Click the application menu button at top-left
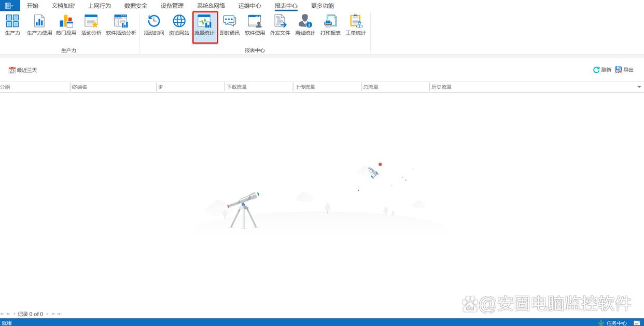This screenshot has width=644, height=326. pyautogui.click(x=10, y=6)
